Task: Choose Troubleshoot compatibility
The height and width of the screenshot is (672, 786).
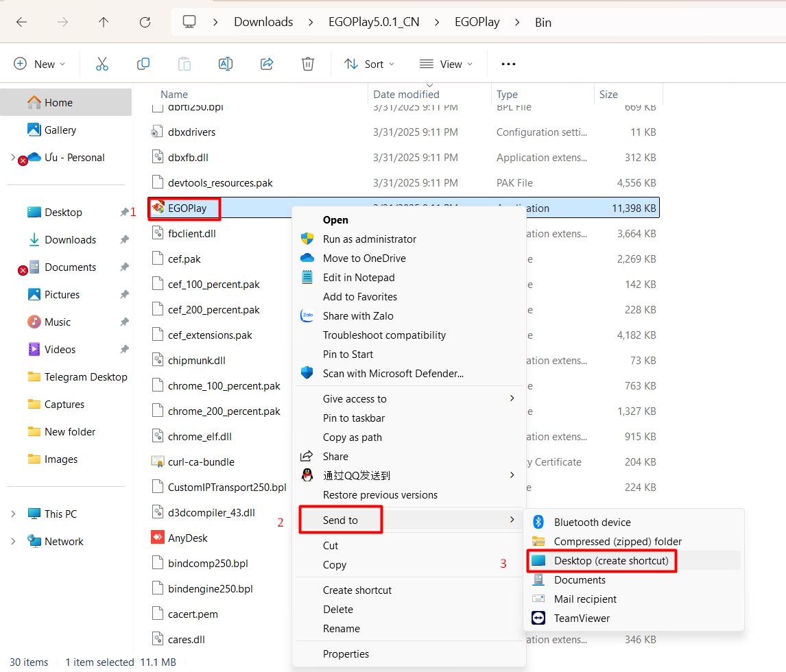Action: click(x=409, y=335)
